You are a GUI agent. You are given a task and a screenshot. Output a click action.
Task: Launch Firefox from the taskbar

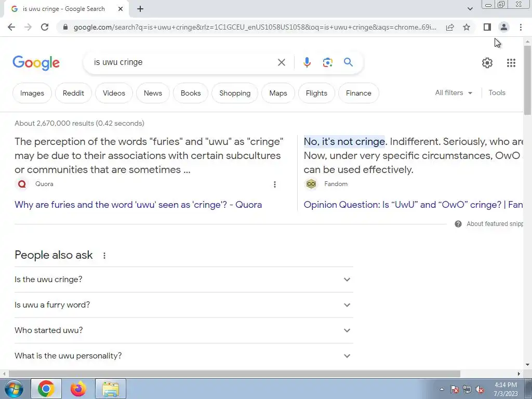[x=78, y=389]
